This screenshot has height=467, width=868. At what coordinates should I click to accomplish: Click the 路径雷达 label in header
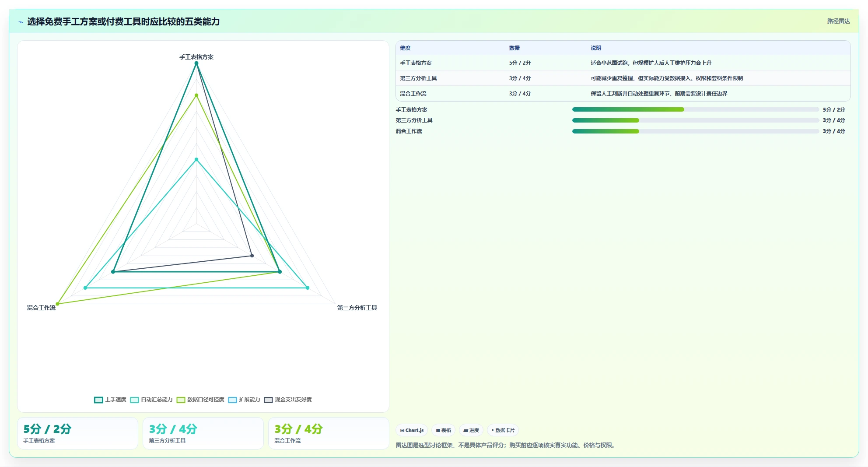tap(838, 21)
